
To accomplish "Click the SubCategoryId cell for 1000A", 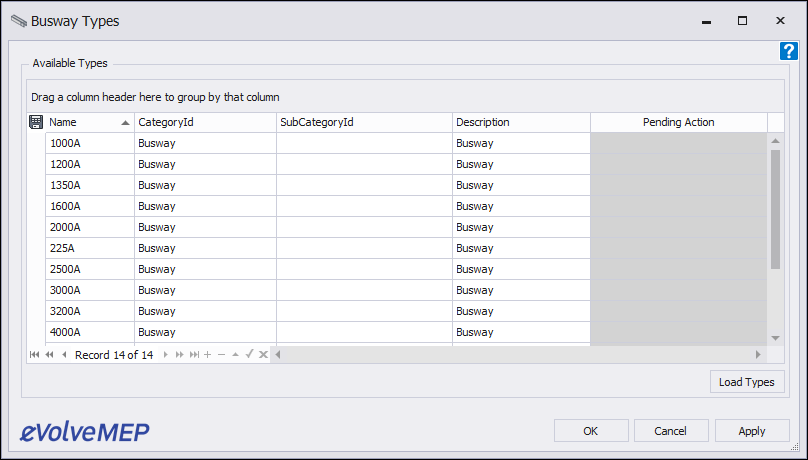I will point(364,143).
